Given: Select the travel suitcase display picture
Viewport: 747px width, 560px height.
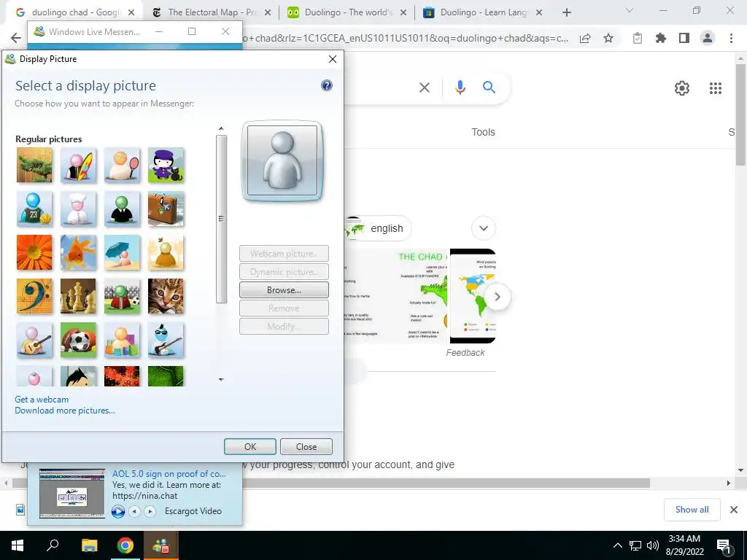Looking at the screenshot, I should pyautogui.click(x=166, y=209).
